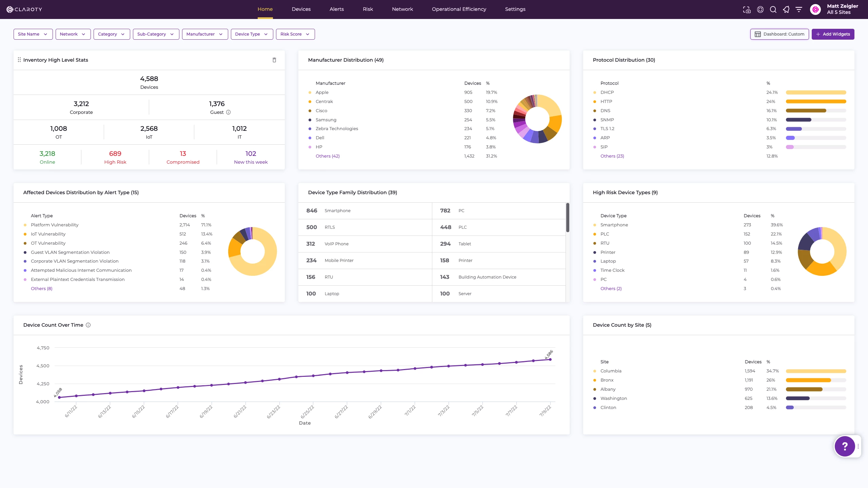The width and height of the screenshot is (868, 488).
Task: Click the filter lines icon in header
Action: tap(799, 9)
